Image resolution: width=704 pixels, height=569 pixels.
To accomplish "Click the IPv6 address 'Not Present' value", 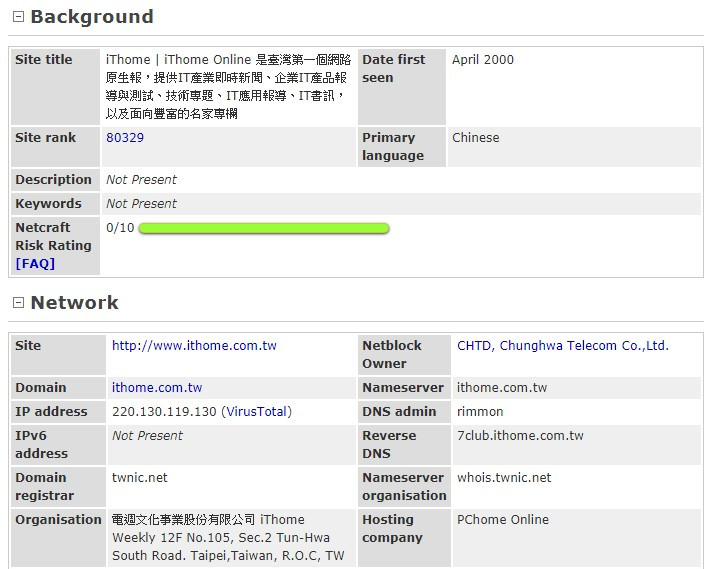I will (147, 436).
